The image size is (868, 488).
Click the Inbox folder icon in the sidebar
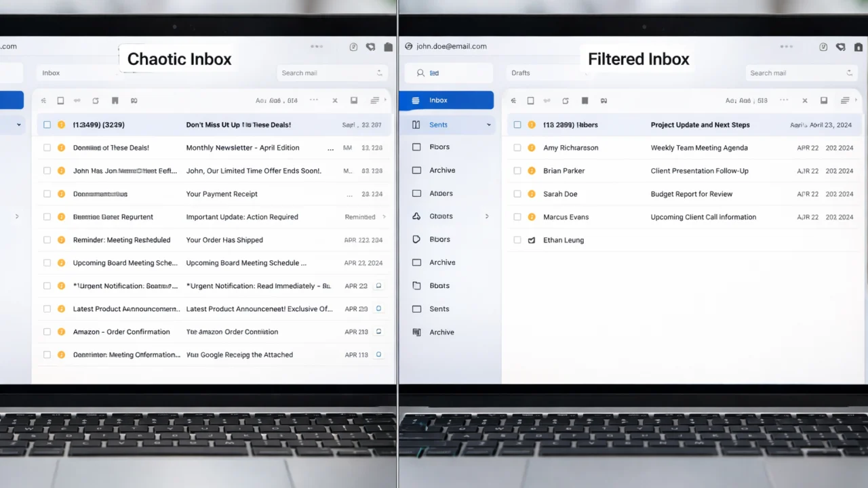point(416,99)
